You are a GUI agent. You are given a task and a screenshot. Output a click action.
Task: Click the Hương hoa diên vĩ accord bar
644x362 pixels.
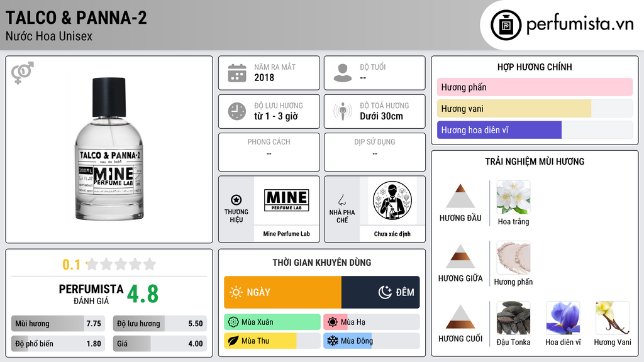point(535,130)
